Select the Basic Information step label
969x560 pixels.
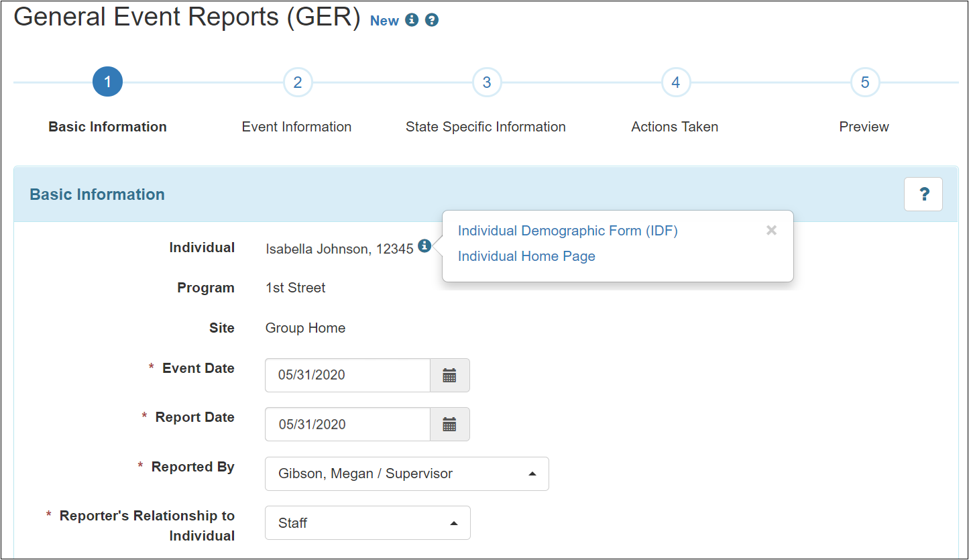point(107,127)
